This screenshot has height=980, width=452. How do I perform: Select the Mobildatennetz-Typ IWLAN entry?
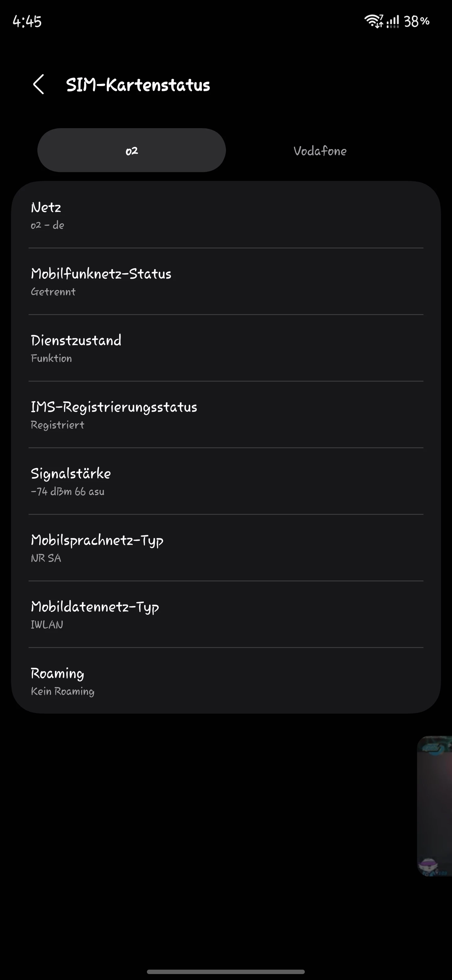point(226,614)
